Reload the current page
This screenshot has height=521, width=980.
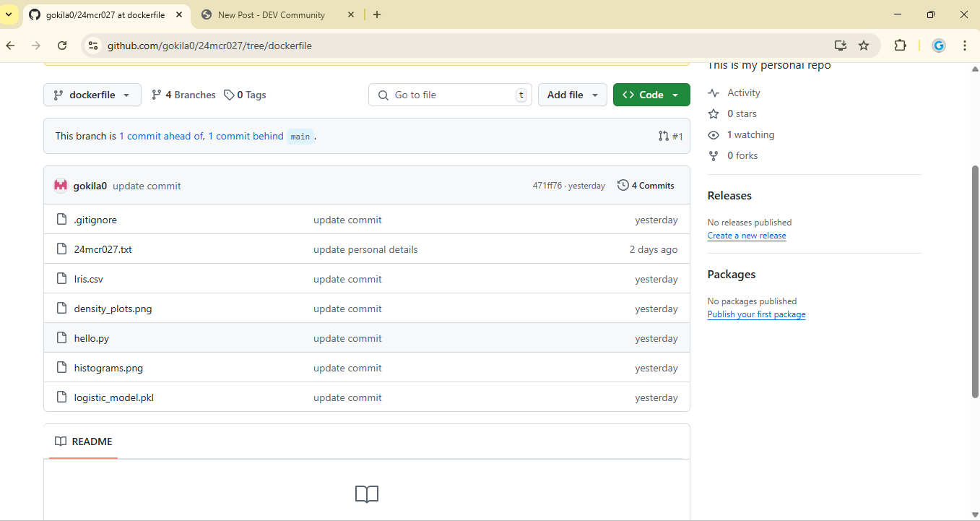[62, 46]
